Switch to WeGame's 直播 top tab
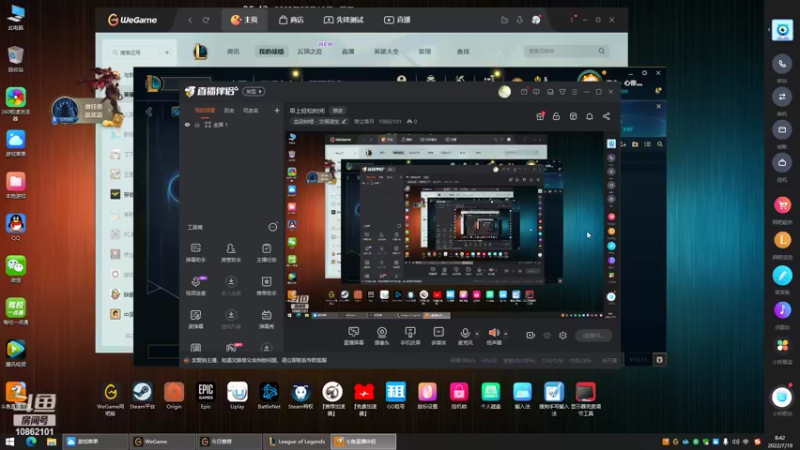This screenshot has width=800, height=450. point(397,20)
